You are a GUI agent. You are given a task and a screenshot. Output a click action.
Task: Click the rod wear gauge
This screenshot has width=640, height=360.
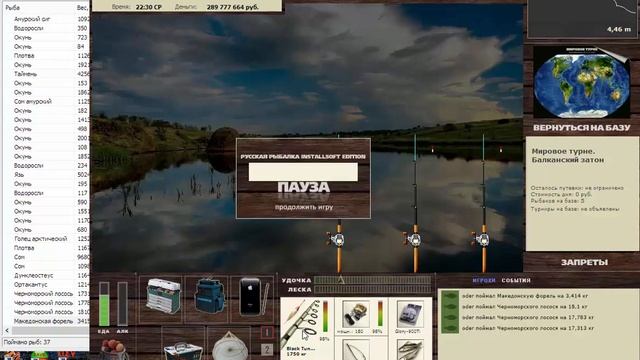(325, 317)
